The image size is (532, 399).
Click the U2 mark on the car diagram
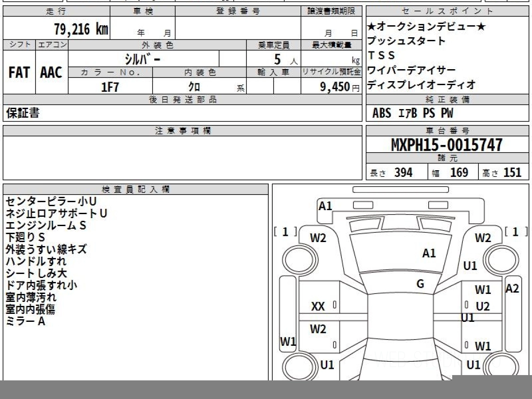coord(482,306)
